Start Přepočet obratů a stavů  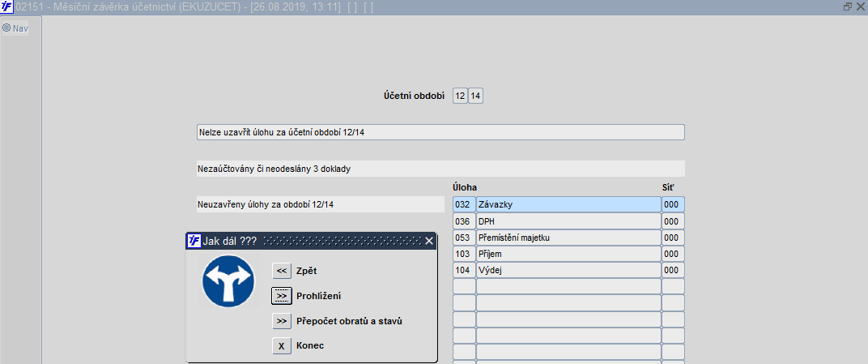click(281, 321)
